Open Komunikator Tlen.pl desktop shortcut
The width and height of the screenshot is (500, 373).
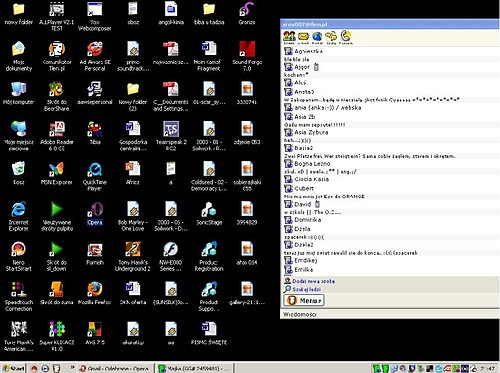point(57,56)
